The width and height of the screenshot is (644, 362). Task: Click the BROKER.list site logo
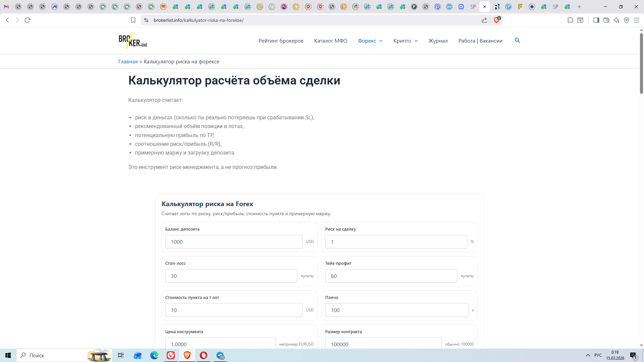(133, 41)
